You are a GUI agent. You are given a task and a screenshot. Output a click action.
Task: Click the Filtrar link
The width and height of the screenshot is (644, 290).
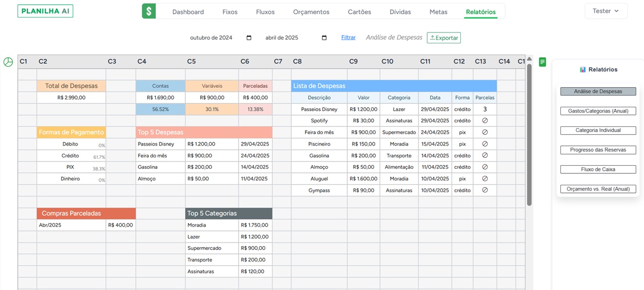[x=348, y=38]
